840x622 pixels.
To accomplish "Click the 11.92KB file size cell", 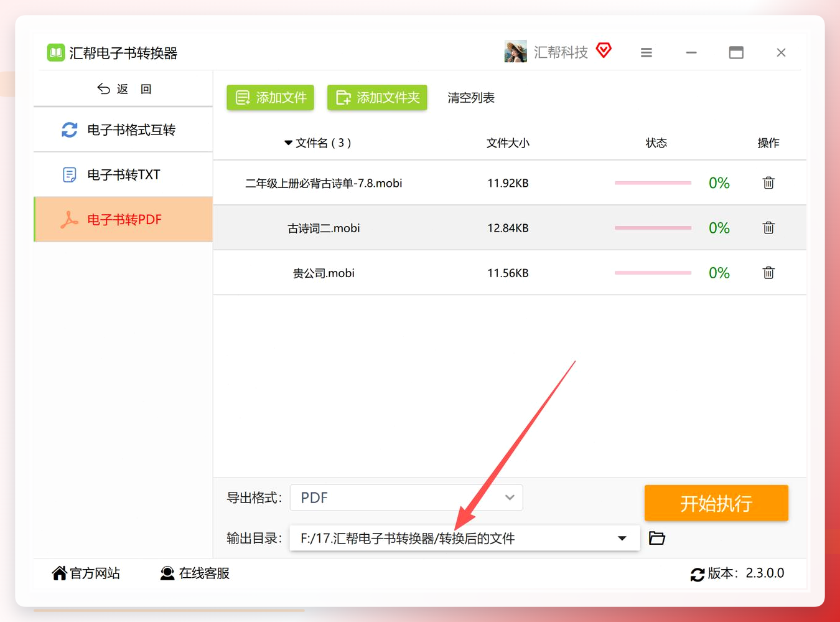I will pyautogui.click(x=508, y=183).
